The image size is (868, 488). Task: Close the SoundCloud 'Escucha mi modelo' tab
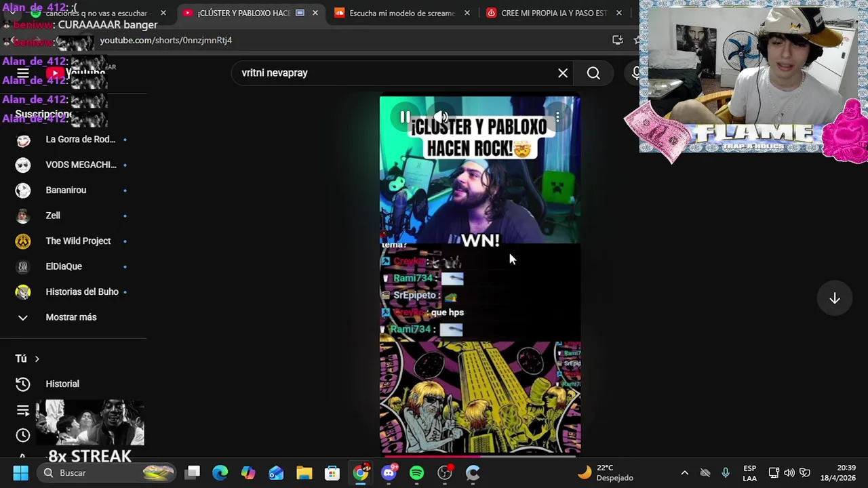tap(467, 13)
